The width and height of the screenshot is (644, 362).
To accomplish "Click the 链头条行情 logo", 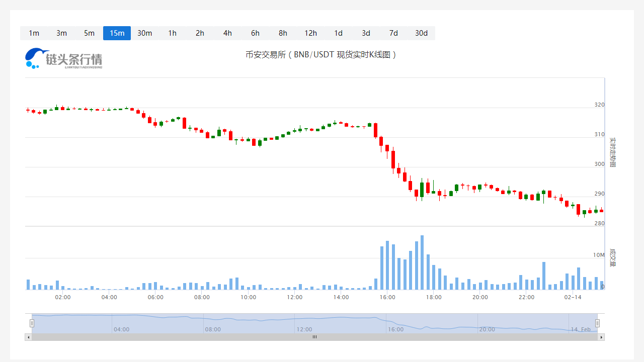I will point(64,58).
